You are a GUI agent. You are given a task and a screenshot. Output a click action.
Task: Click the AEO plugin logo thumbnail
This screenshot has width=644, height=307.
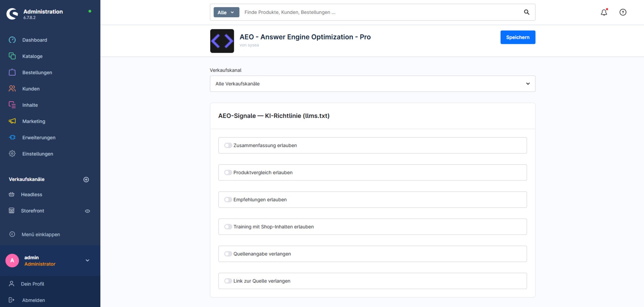pos(222,41)
